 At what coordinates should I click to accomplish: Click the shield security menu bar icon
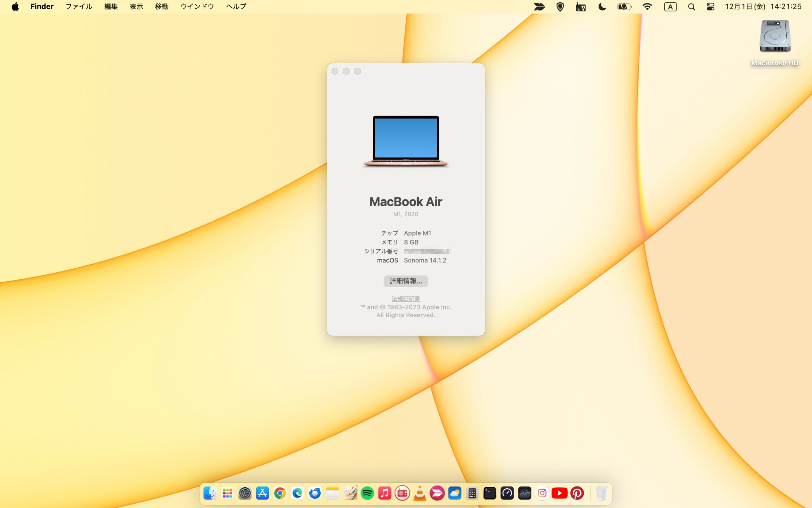point(560,7)
